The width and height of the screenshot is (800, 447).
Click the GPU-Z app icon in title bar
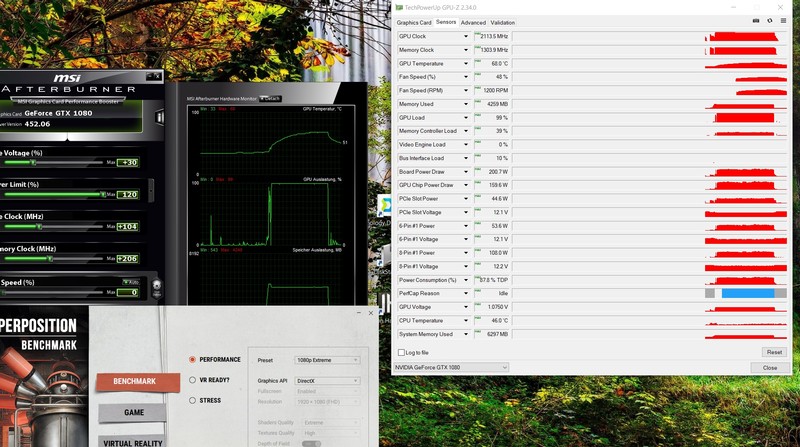[x=399, y=8]
